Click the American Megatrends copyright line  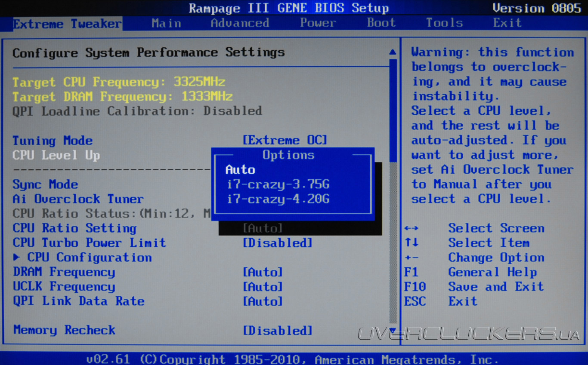(293, 359)
